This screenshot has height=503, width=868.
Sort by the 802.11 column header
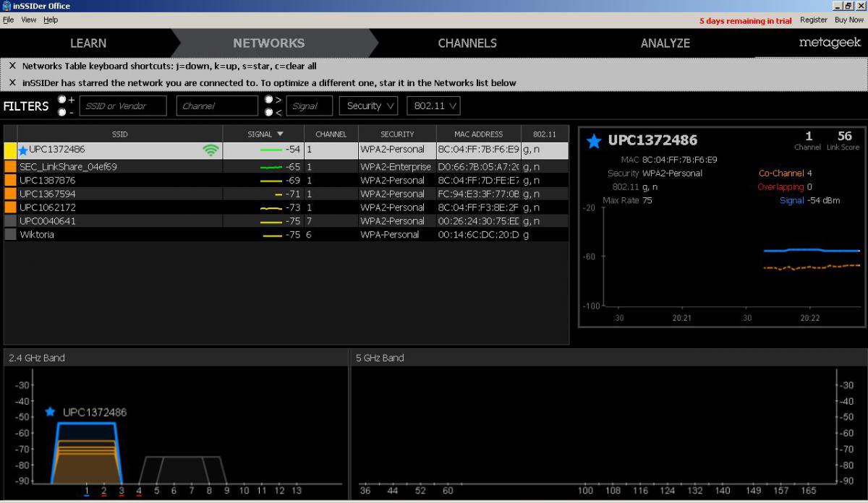pyautogui.click(x=544, y=134)
